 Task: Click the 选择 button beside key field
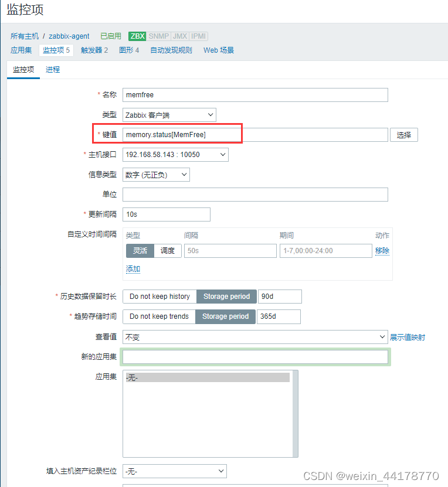tap(404, 135)
